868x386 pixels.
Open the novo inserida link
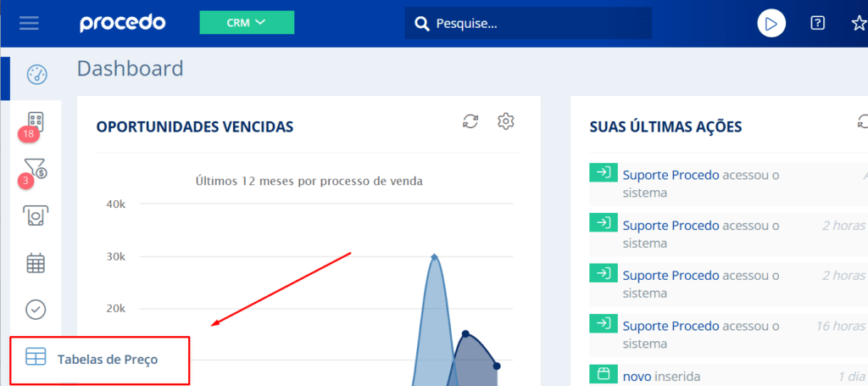(637, 377)
